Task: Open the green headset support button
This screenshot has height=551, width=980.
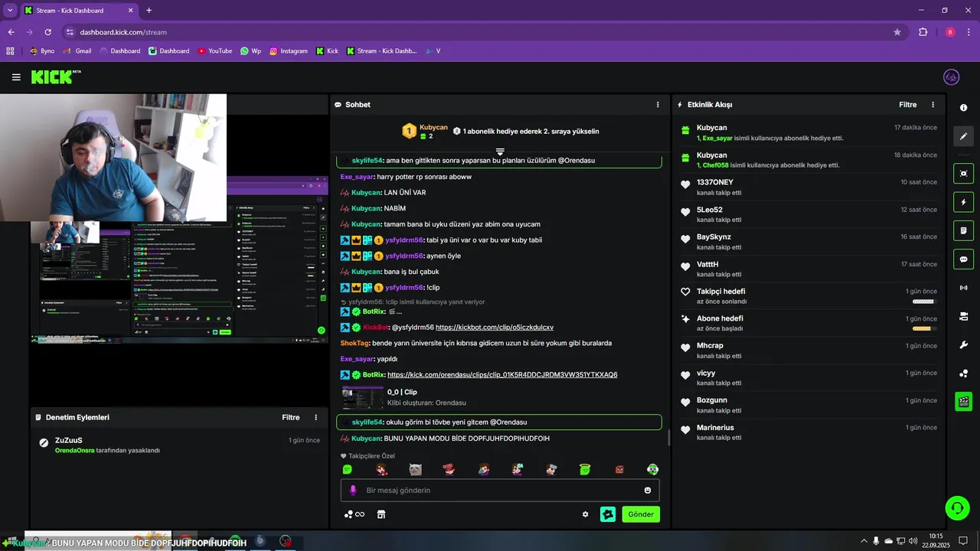Action: coord(956,507)
